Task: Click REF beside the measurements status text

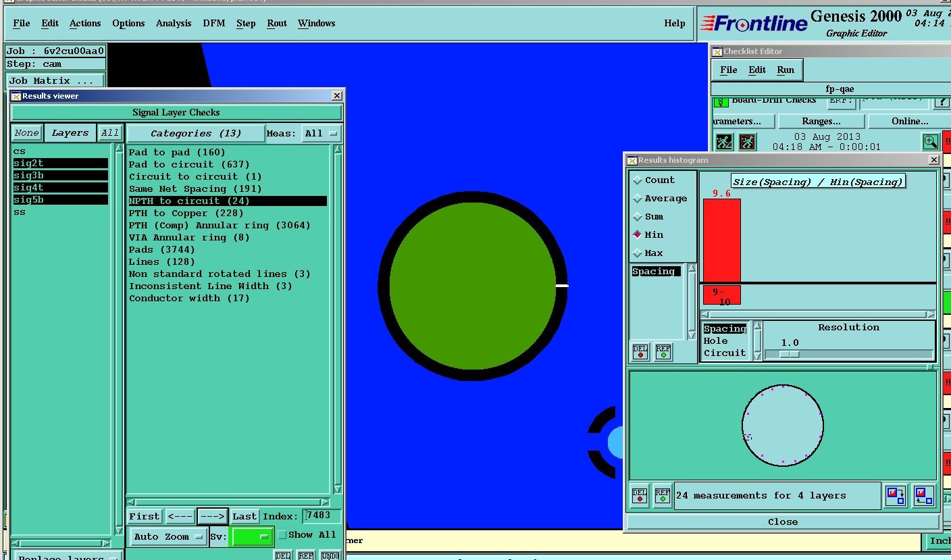Action: click(x=663, y=495)
